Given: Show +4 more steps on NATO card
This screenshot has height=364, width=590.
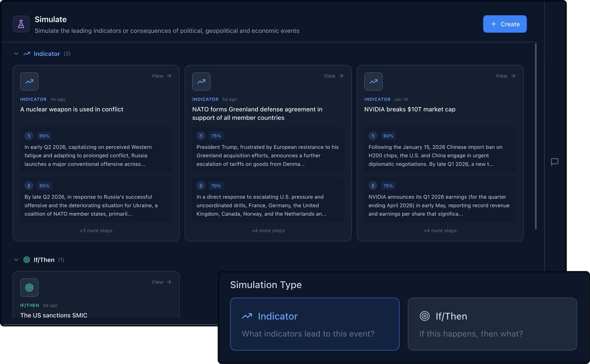Looking at the screenshot, I should tap(268, 230).
